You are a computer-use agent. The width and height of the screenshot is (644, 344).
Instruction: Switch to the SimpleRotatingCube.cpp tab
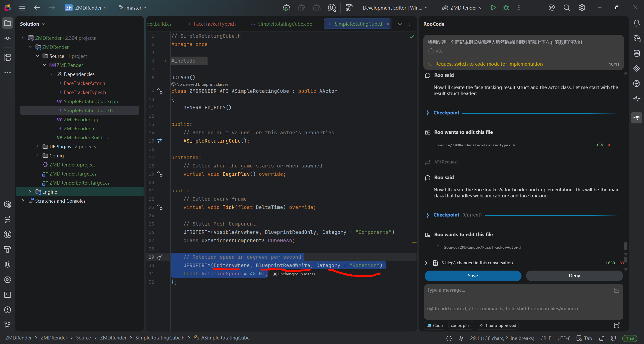pos(285,24)
